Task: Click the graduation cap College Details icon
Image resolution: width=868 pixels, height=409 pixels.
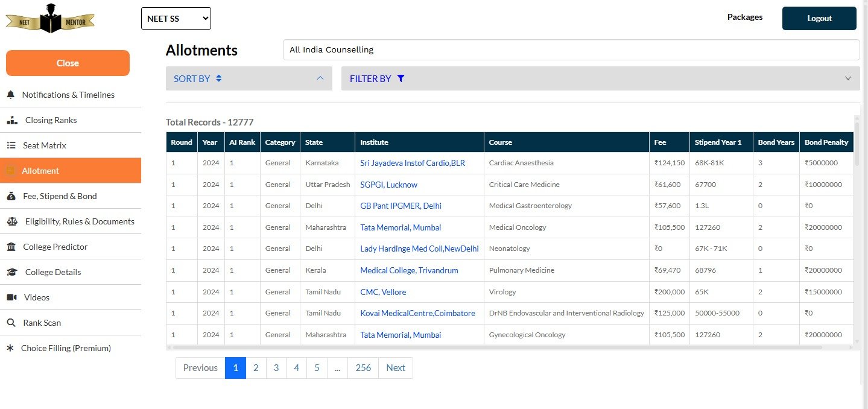Action: click(x=12, y=272)
